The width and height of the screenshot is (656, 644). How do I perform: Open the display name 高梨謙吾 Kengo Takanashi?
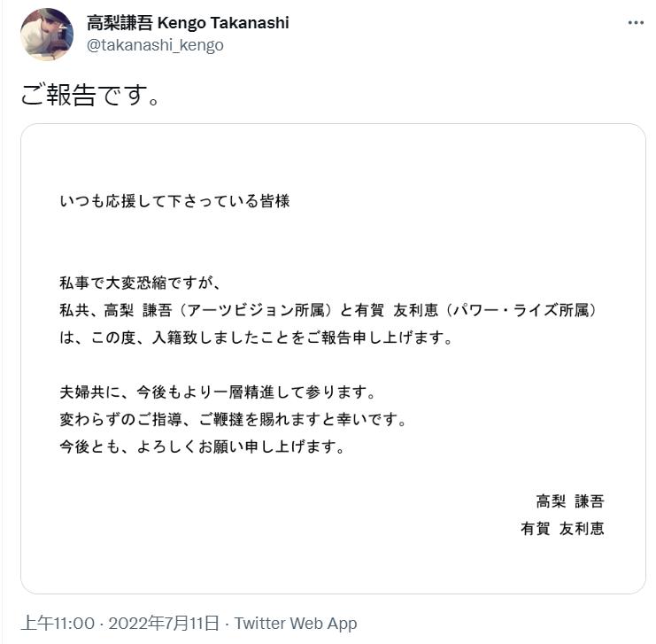pyautogui.click(x=188, y=23)
